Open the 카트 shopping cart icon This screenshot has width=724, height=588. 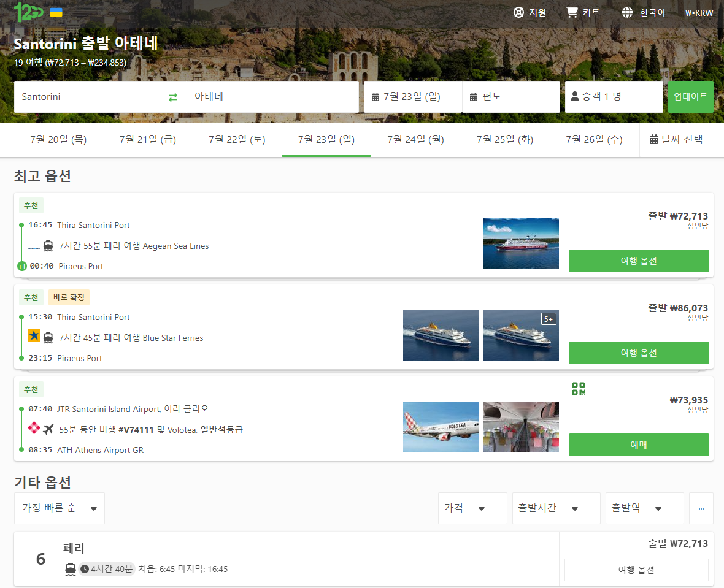[572, 12]
